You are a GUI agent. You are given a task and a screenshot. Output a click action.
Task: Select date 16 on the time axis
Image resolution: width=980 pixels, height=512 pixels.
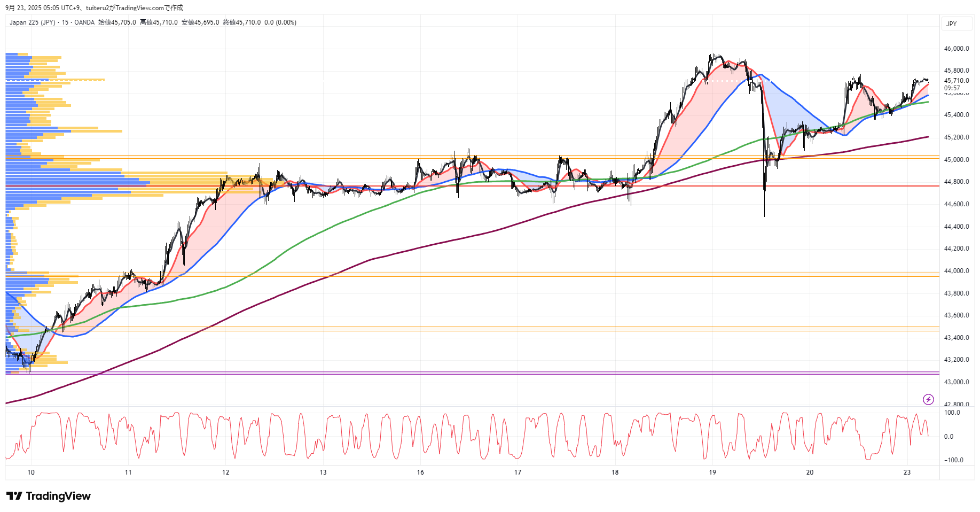[x=420, y=472]
